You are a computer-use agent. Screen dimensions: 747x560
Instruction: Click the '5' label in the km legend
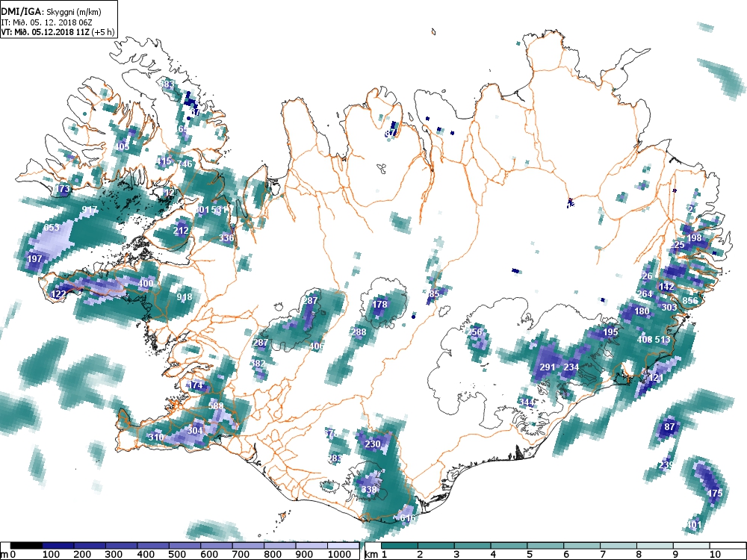click(x=530, y=554)
